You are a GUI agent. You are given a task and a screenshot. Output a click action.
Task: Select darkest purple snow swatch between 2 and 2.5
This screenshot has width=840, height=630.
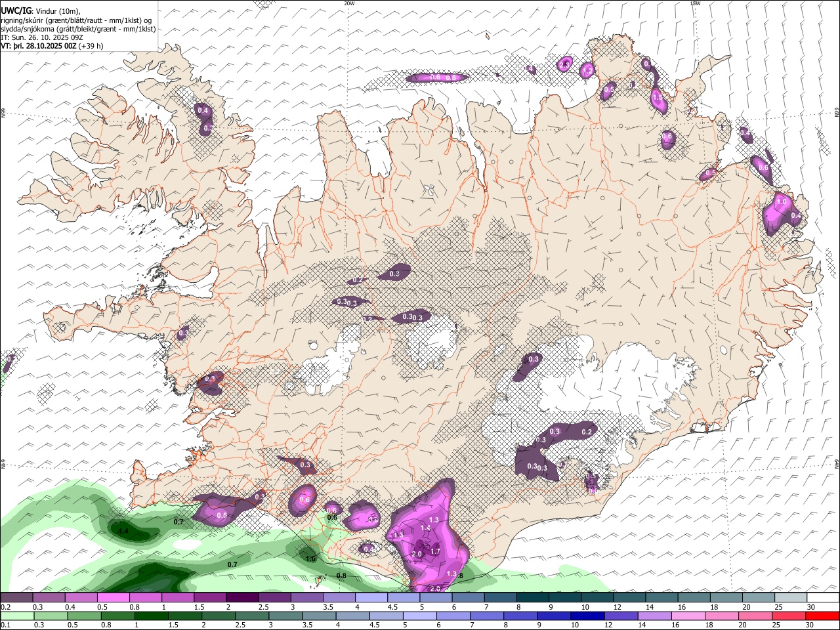242,597
